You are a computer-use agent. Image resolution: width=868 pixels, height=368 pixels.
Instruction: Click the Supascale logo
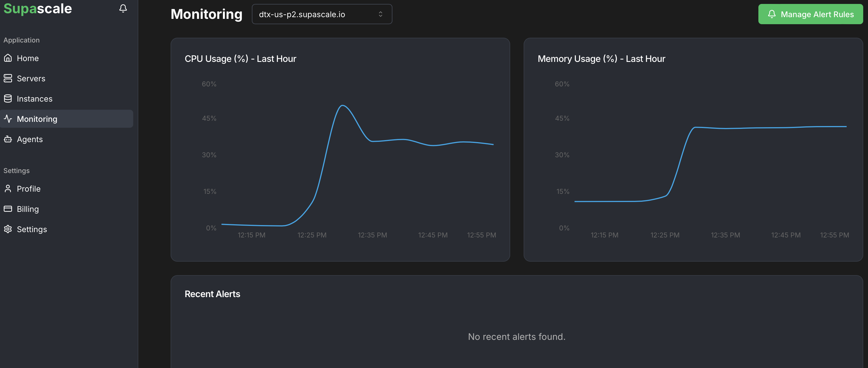(38, 8)
